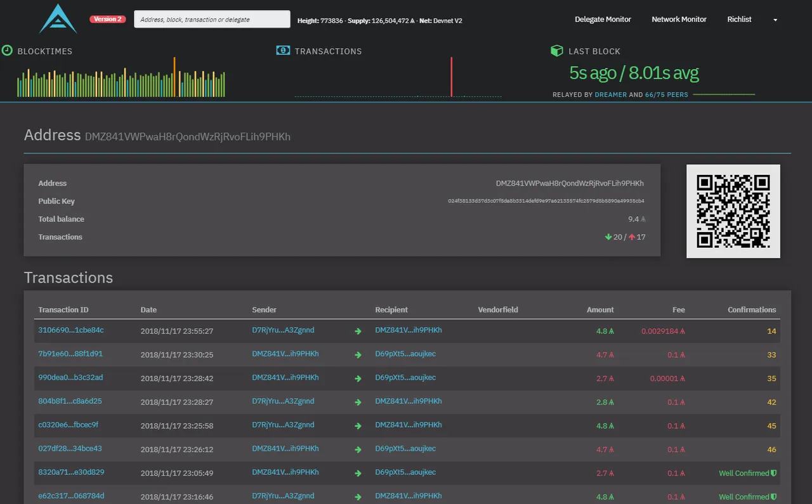The height and width of the screenshot is (504, 812).
Task: Click green arrow icon in 027df28 transaction row
Action: [x=358, y=450]
